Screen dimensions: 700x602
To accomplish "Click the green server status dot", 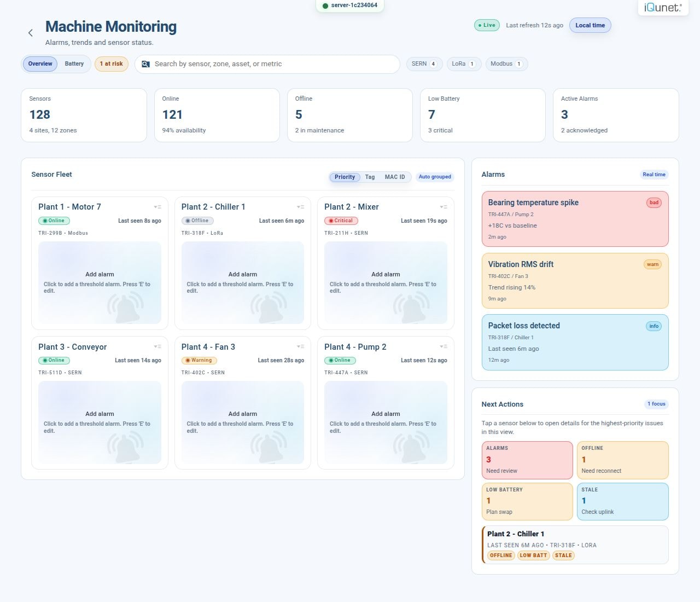I will pos(325,5).
